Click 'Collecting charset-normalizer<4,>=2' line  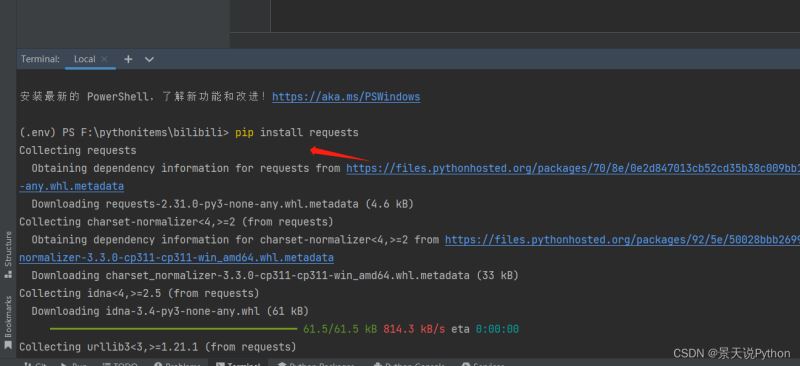coord(176,222)
